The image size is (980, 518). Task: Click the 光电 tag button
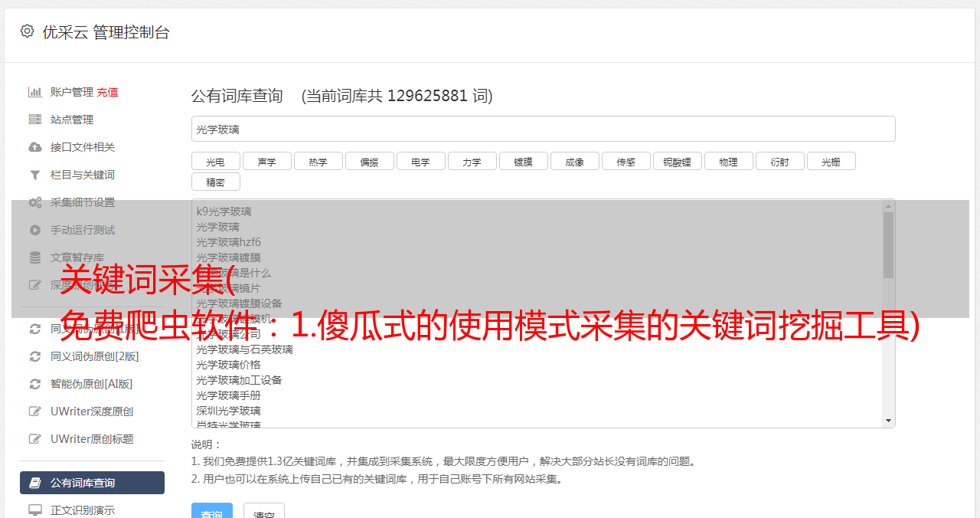pyautogui.click(x=216, y=161)
